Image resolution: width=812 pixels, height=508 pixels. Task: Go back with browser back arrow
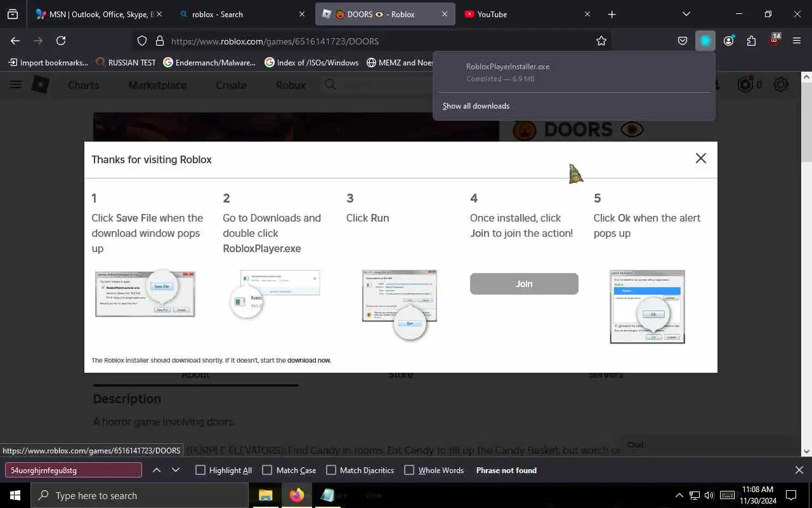15,41
